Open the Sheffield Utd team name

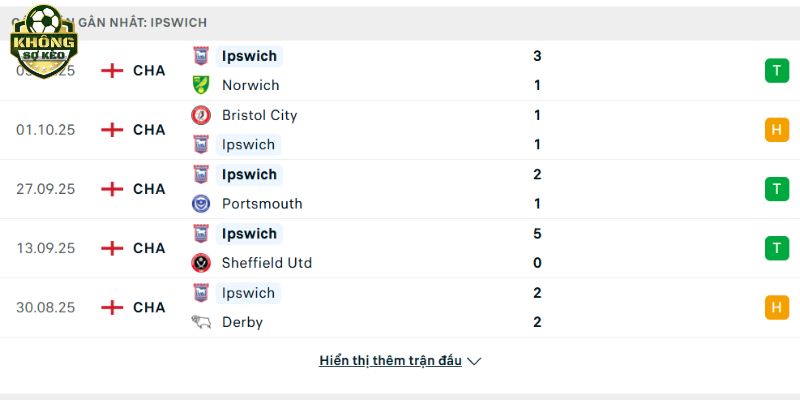click(x=267, y=263)
